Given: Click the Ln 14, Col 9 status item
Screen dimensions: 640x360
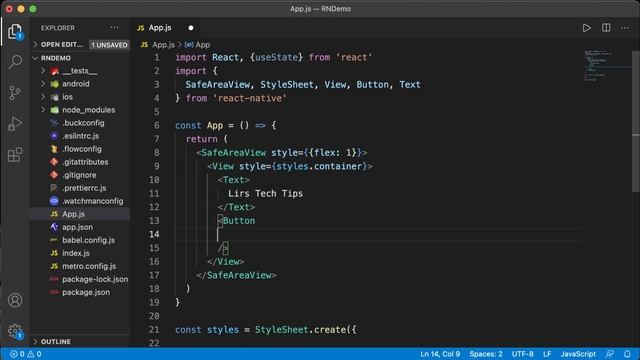Looking at the screenshot, I should point(440,354).
